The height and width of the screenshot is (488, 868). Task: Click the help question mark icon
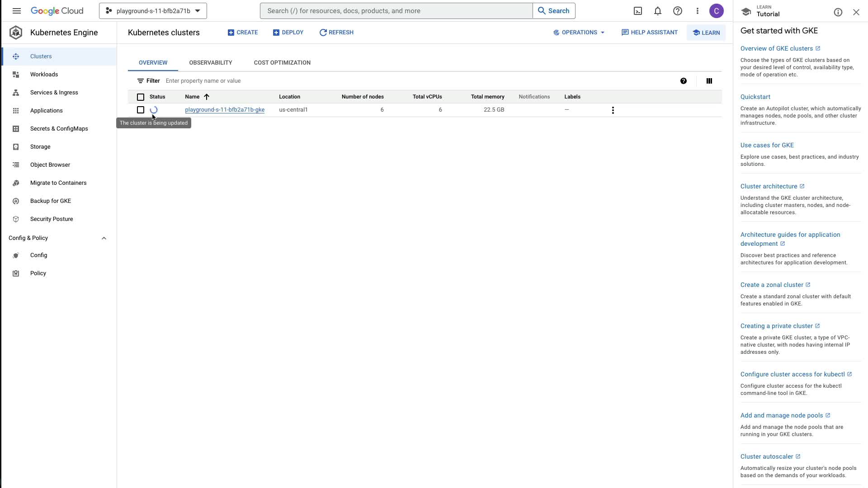(677, 11)
